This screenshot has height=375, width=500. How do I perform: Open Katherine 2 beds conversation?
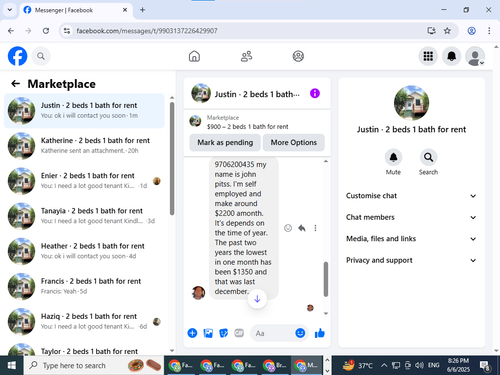tap(84, 146)
